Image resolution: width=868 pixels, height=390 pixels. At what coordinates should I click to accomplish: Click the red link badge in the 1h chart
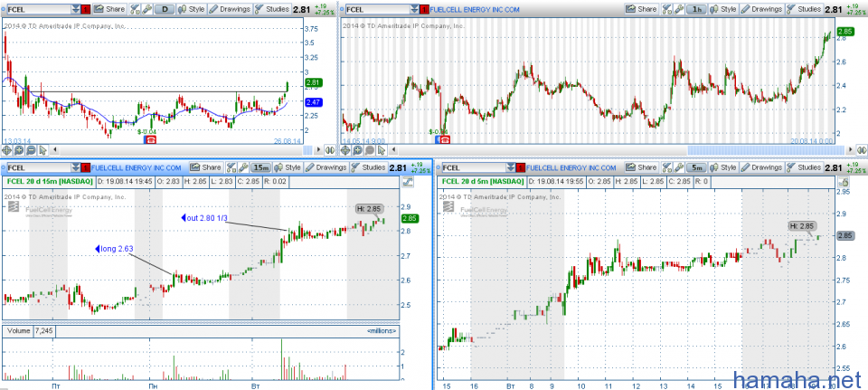(x=425, y=9)
